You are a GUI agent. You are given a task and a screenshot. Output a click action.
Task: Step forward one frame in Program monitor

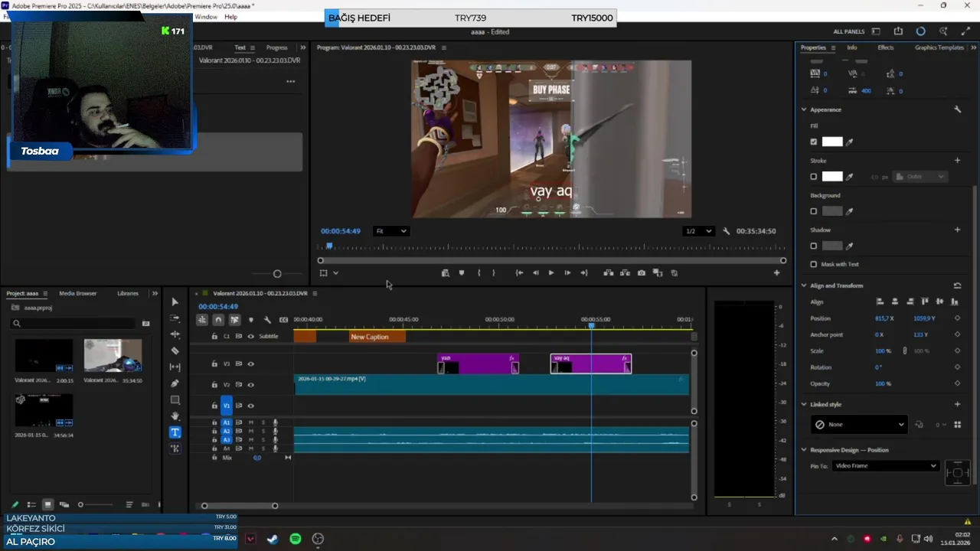(x=567, y=273)
